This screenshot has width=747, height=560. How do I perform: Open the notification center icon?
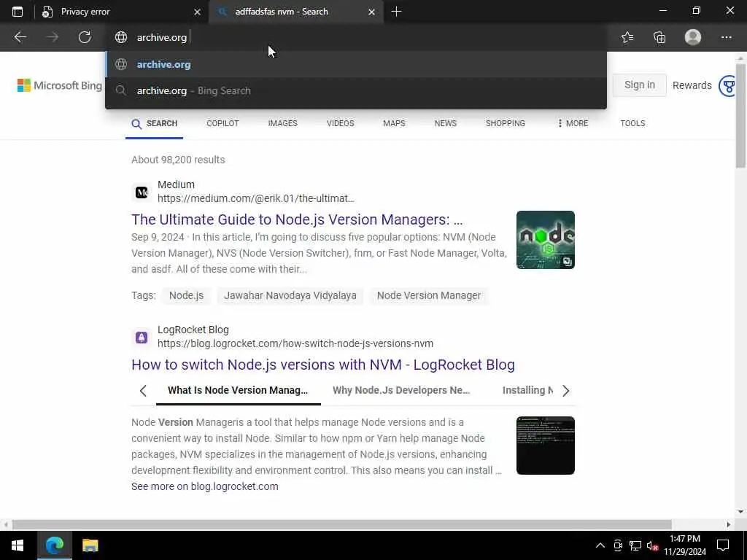[723, 545]
